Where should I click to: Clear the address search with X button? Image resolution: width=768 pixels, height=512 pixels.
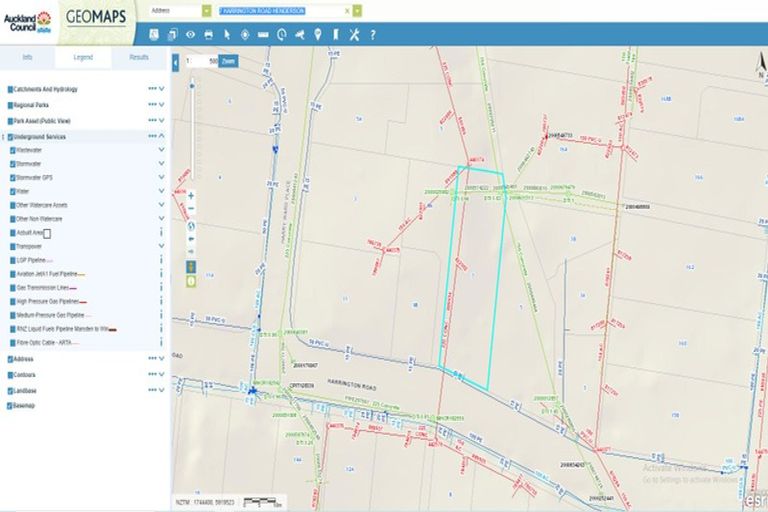347,10
